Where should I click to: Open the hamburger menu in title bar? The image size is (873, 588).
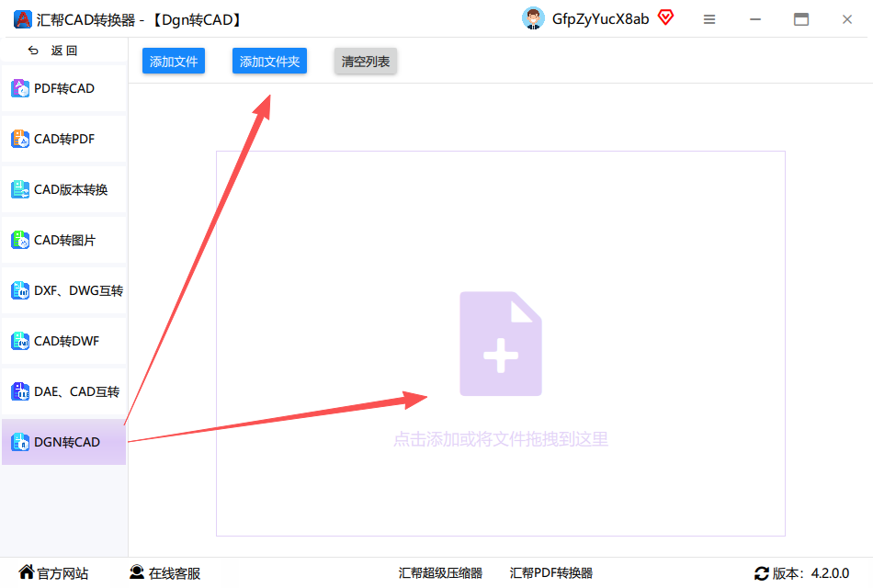point(709,19)
